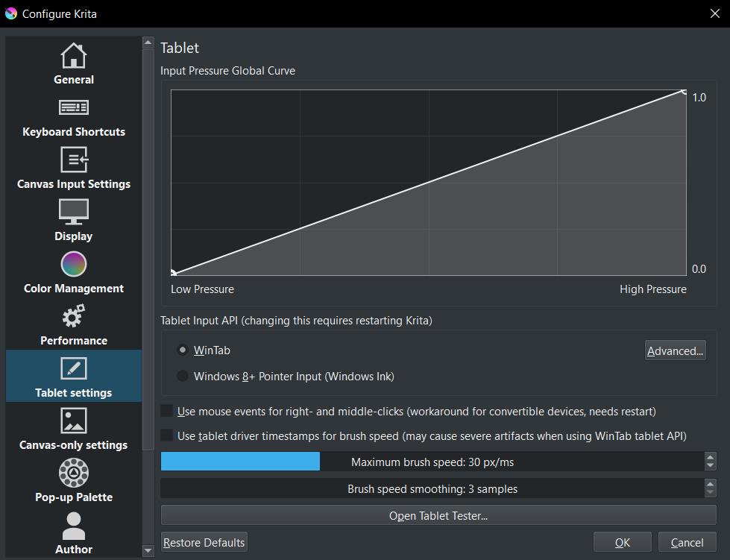Select the WinTab radio button
Image resolution: width=730 pixels, height=560 pixels.
183,350
